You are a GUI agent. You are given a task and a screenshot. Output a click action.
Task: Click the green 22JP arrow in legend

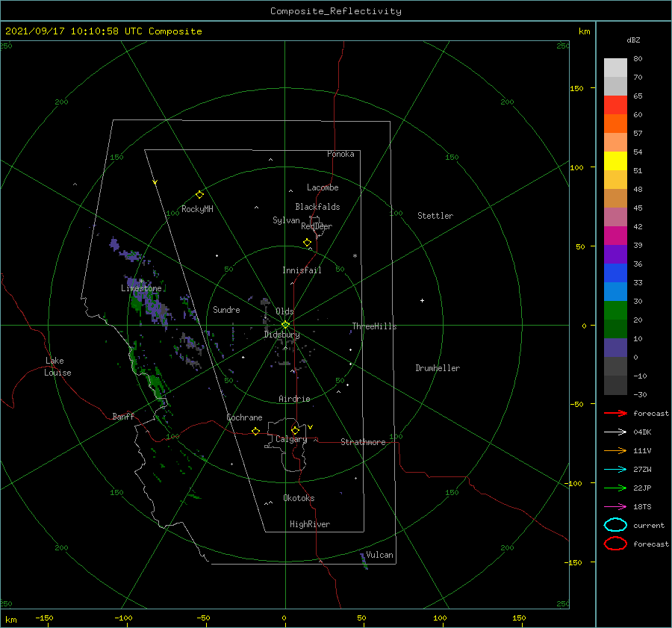pyautogui.click(x=615, y=488)
